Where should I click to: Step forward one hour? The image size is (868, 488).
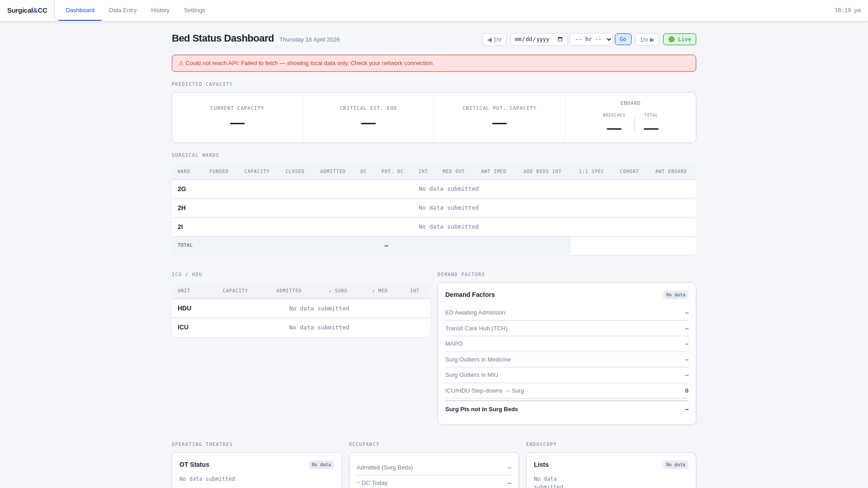[x=647, y=40]
